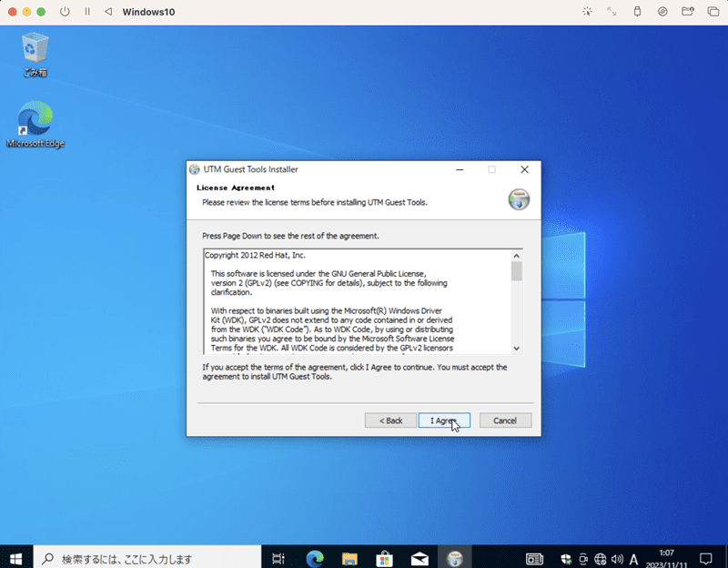Select the installer taskbar button
This screenshot has height=568, width=728.
455,559
